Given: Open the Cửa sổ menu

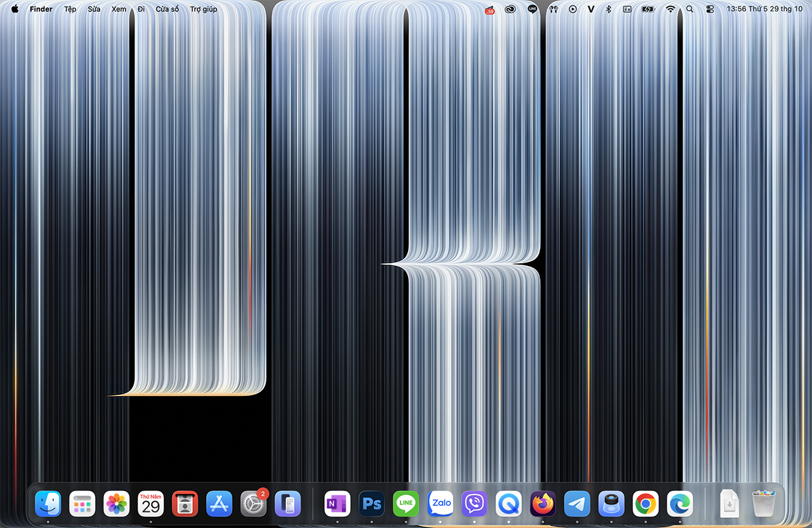Looking at the screenshot, I should tap(167, 9).
